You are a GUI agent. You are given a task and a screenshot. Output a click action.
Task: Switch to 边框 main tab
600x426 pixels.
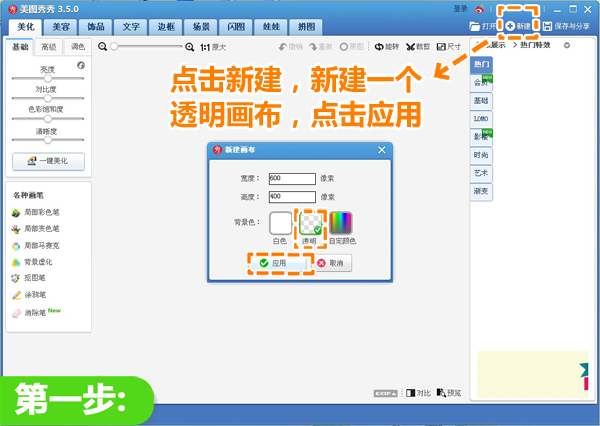(x=166, y=27)
